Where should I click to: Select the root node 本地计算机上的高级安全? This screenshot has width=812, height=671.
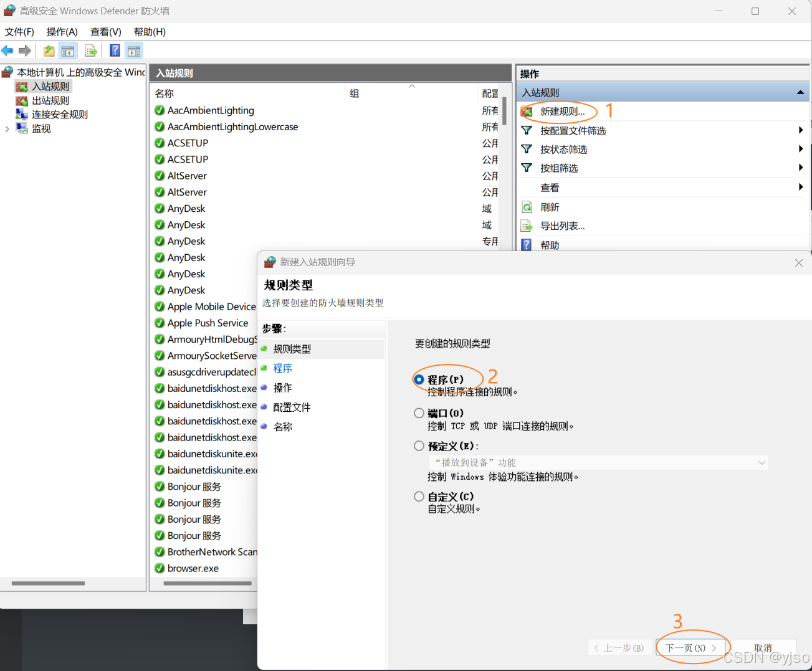[x=80, y=72]
